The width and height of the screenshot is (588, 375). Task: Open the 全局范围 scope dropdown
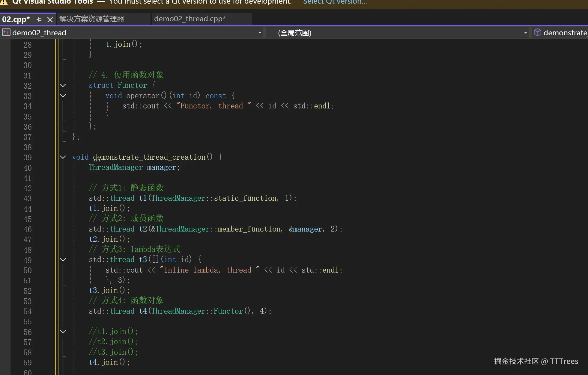tap(525, 33)
